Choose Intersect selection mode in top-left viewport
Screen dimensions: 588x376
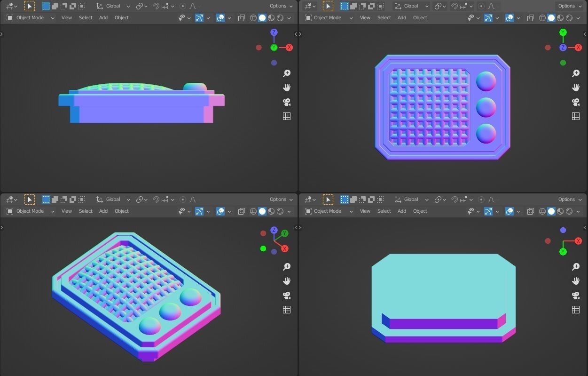pyautogui.click(x=82, y=6)
